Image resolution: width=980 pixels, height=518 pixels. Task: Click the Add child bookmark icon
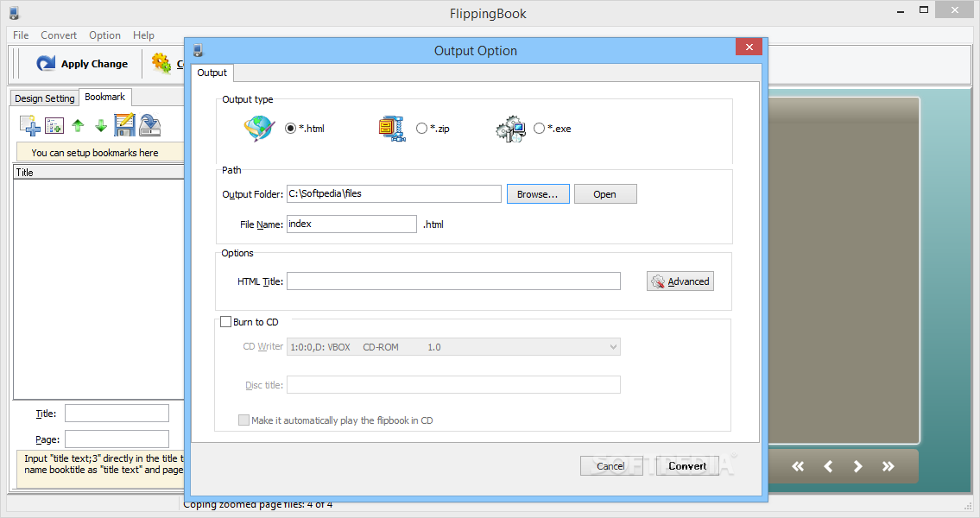(54, 125)
